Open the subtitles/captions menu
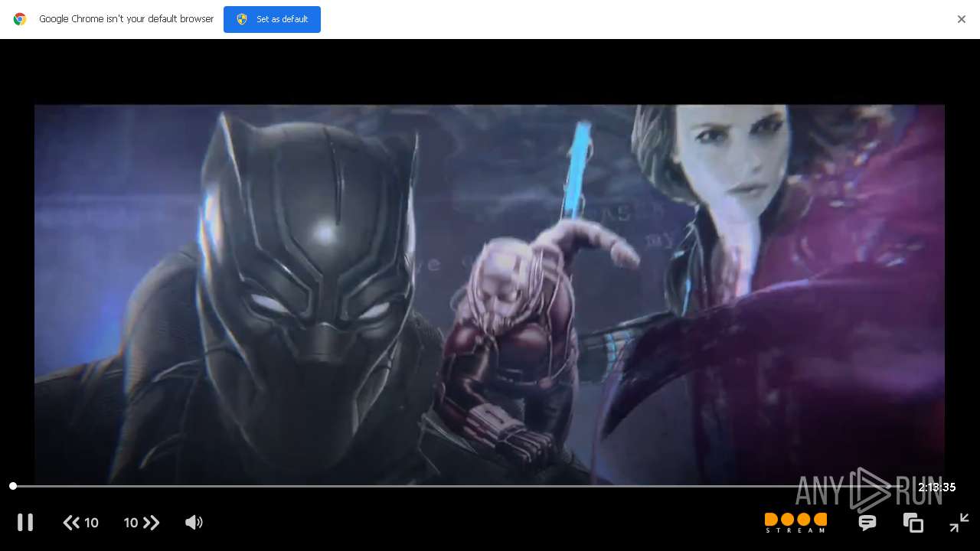Screen dimensions: 980x551 [x=867, y=523]
